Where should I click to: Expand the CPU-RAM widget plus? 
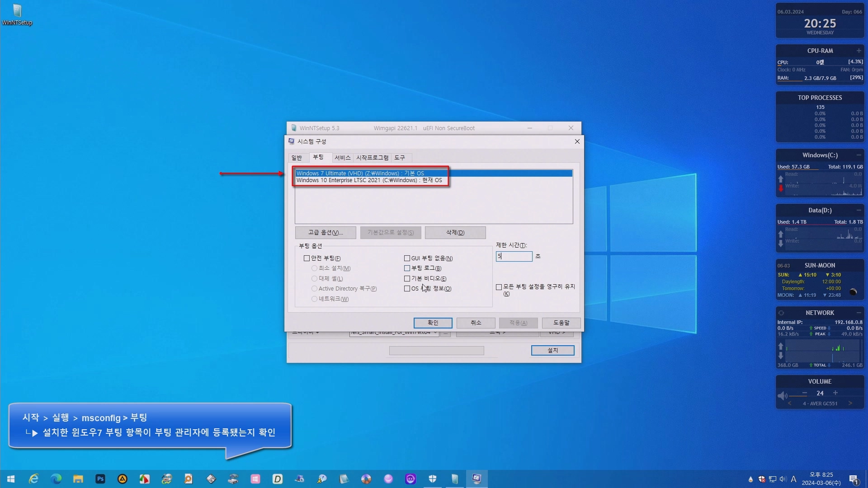click(859, 51)
